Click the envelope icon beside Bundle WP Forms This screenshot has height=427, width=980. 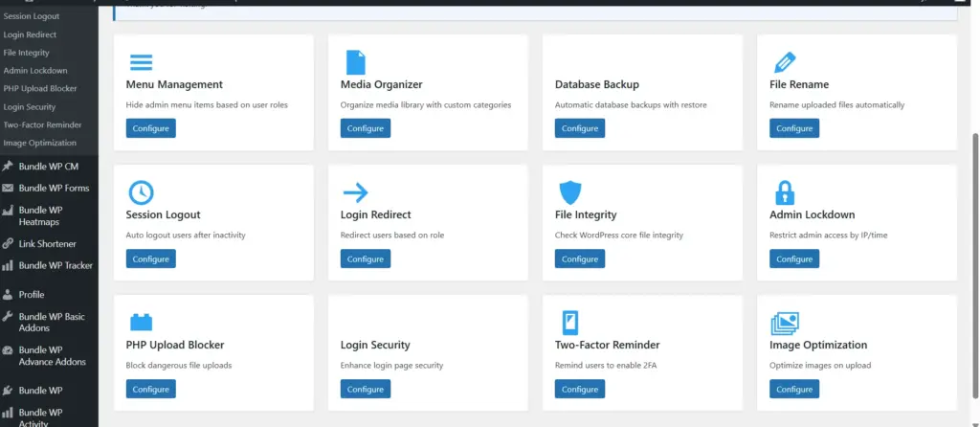coord(8,189)
